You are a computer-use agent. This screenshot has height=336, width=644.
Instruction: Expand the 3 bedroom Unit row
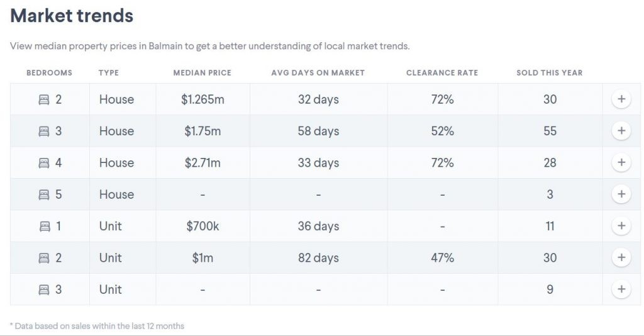point(621,289)
